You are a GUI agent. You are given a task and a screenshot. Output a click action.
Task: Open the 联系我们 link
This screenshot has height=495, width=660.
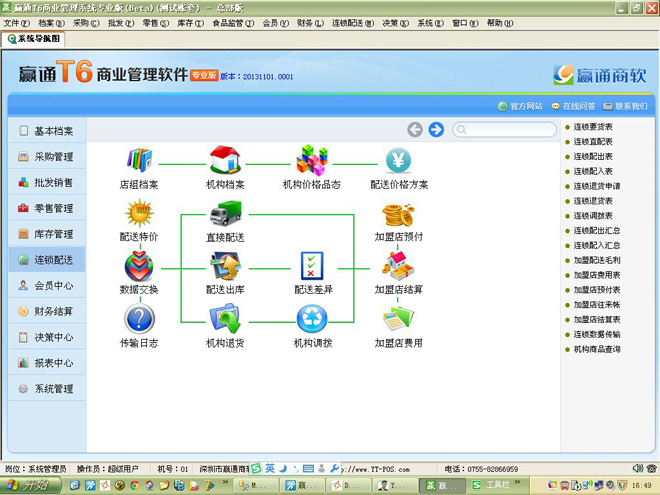click(x=625, y=106)
